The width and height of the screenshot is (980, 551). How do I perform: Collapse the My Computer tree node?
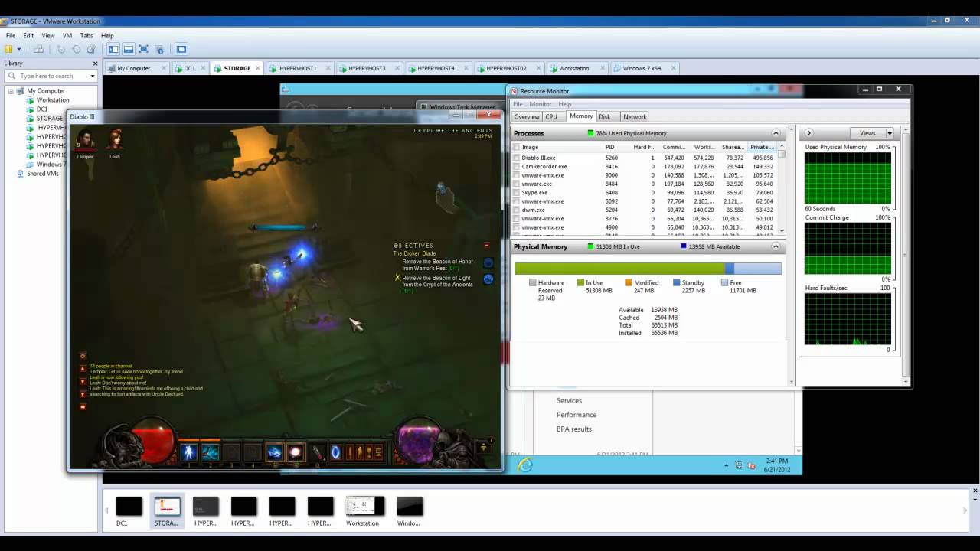point(11,91)
